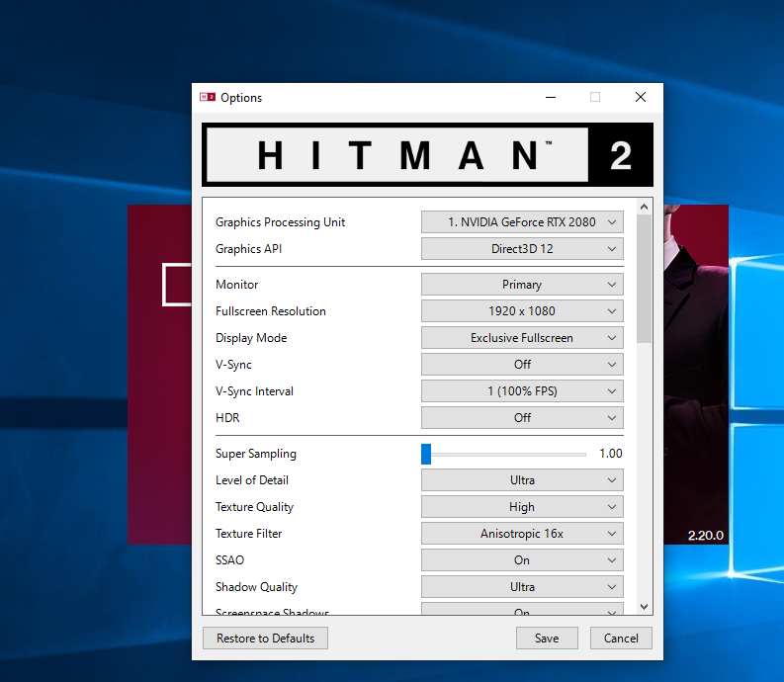Viewport: 784px width, 682px height.
Task: Open the Monitor dropdown
Action: (x=522, y=285)
